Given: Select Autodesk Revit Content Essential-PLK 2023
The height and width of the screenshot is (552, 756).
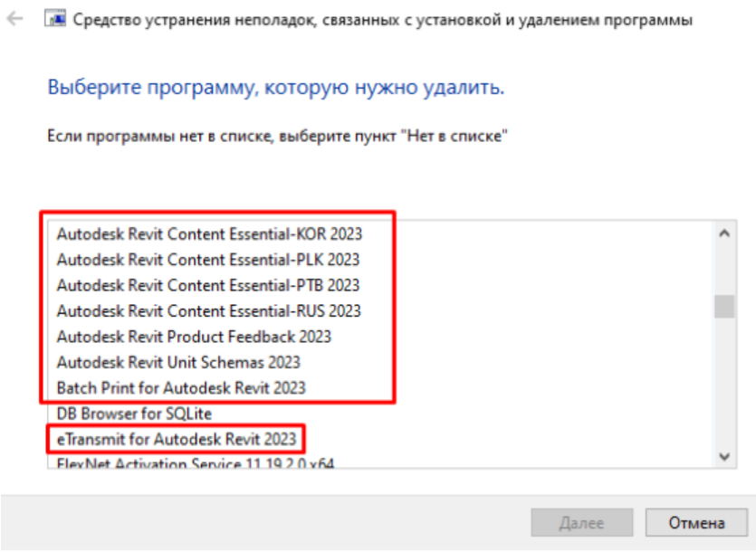Looking at the screenshot, I should tap(208, 260).
